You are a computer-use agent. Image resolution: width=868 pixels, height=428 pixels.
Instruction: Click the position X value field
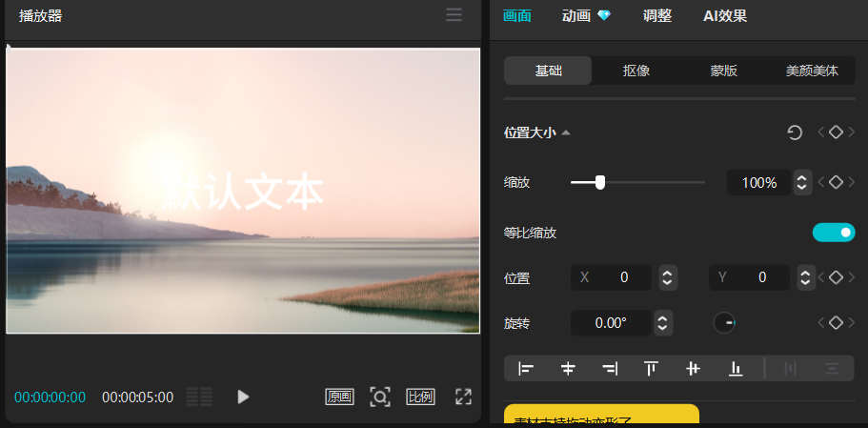(611, 277)
